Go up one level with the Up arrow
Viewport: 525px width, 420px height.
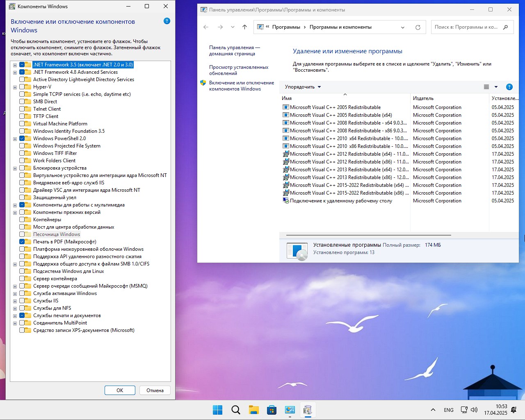coord(245,27)
